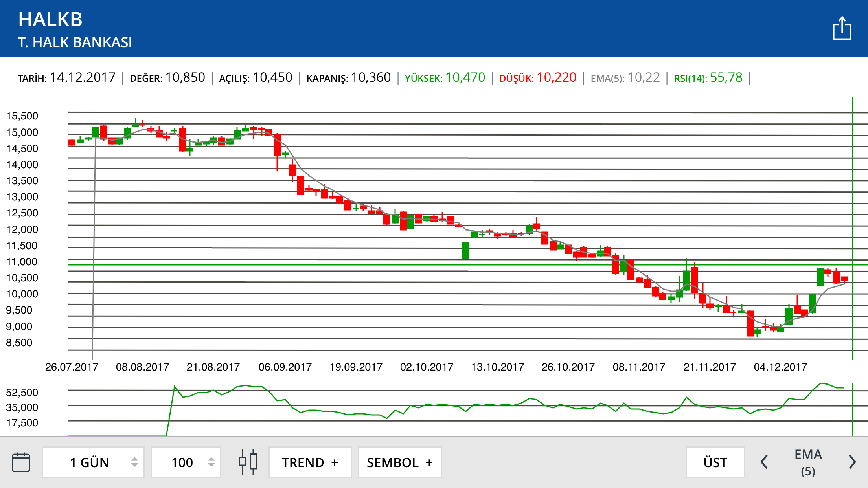Select the RSI(14) 55,78 readout
Screen dimensions: 868x488
tap(708, 77)
